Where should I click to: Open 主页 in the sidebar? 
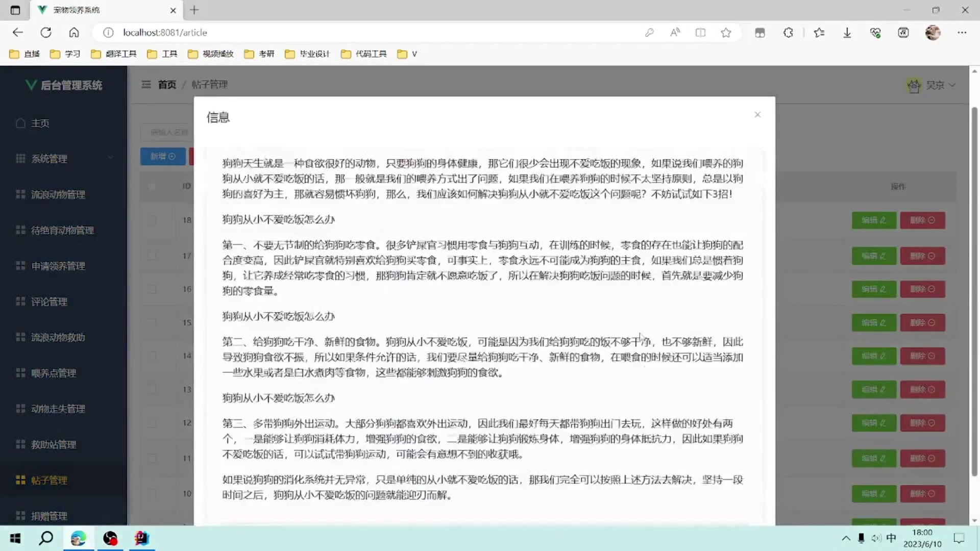[x=63, y=123]
